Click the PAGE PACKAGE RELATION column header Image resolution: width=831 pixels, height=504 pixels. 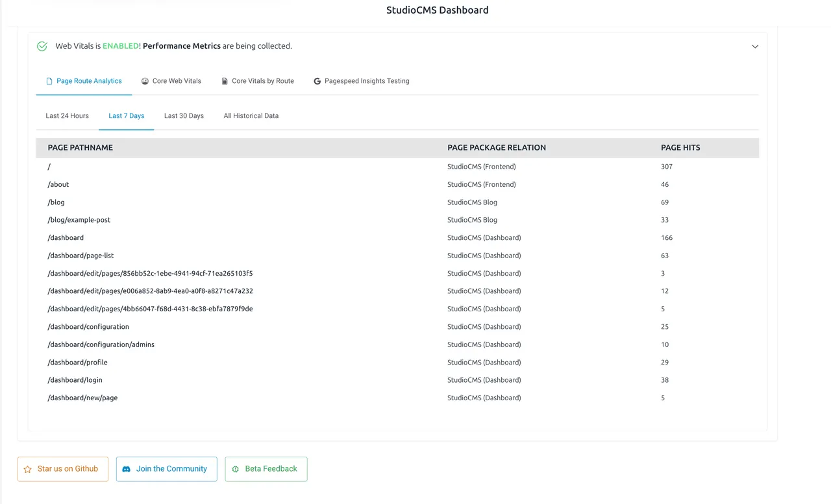[x=497, y=148]
